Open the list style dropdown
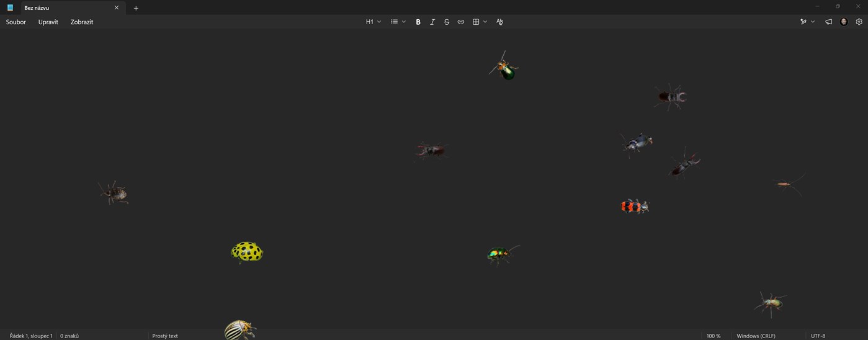The image size is (868, 340). 398,22
